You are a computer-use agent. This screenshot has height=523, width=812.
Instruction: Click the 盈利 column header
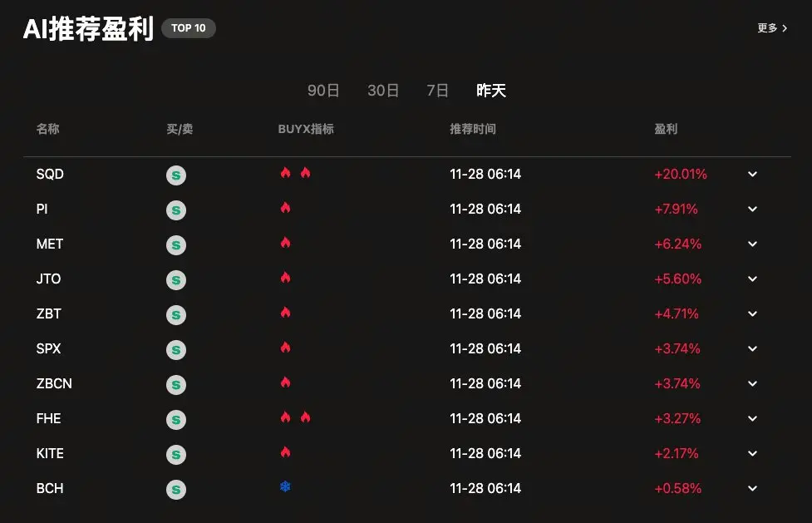pos(666,129)
